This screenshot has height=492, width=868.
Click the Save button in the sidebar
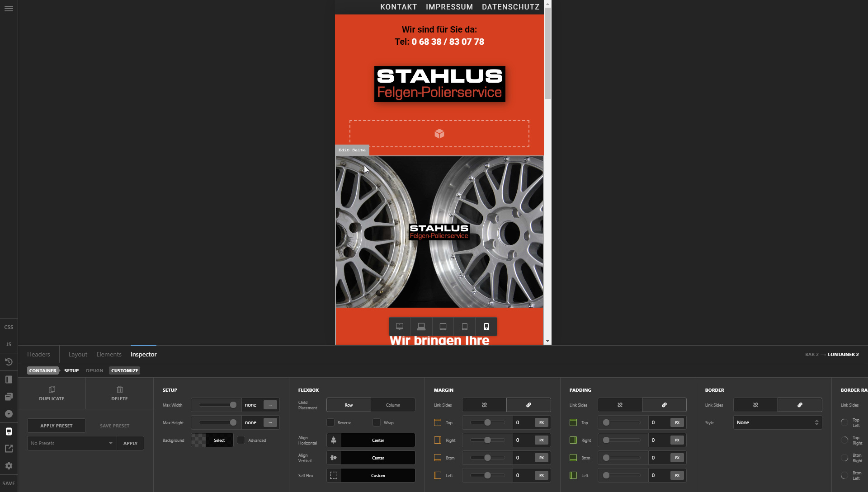pos(9,483)
